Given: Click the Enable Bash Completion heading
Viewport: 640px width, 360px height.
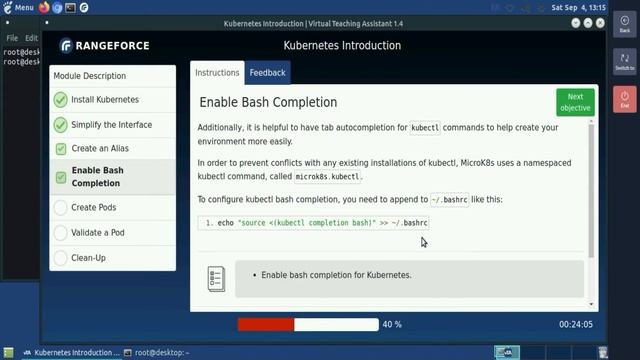Looking at the screenshot, I should click(x=268, y=102).
